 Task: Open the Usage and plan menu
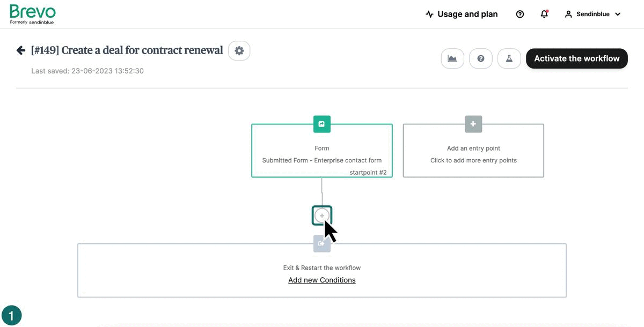467,14
